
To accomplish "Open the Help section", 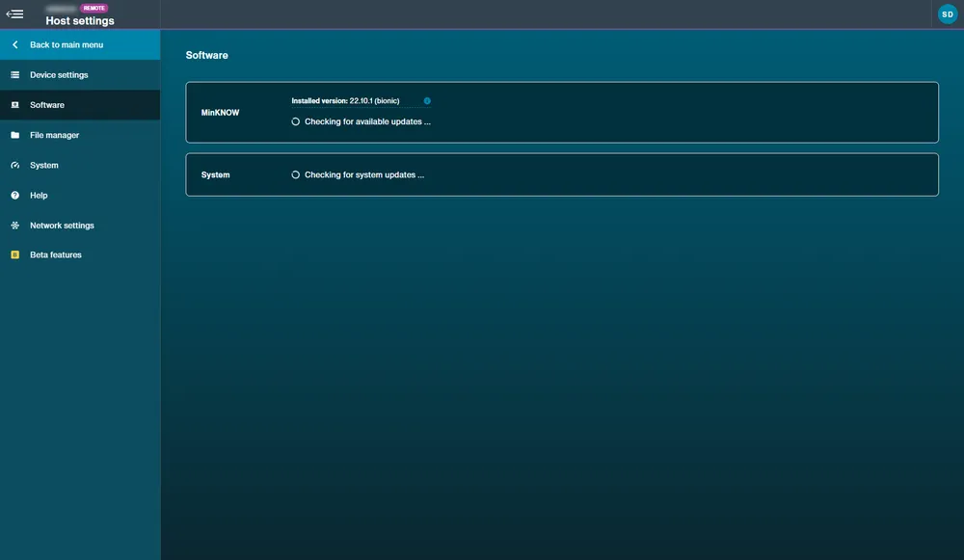I will pos(80,196).
